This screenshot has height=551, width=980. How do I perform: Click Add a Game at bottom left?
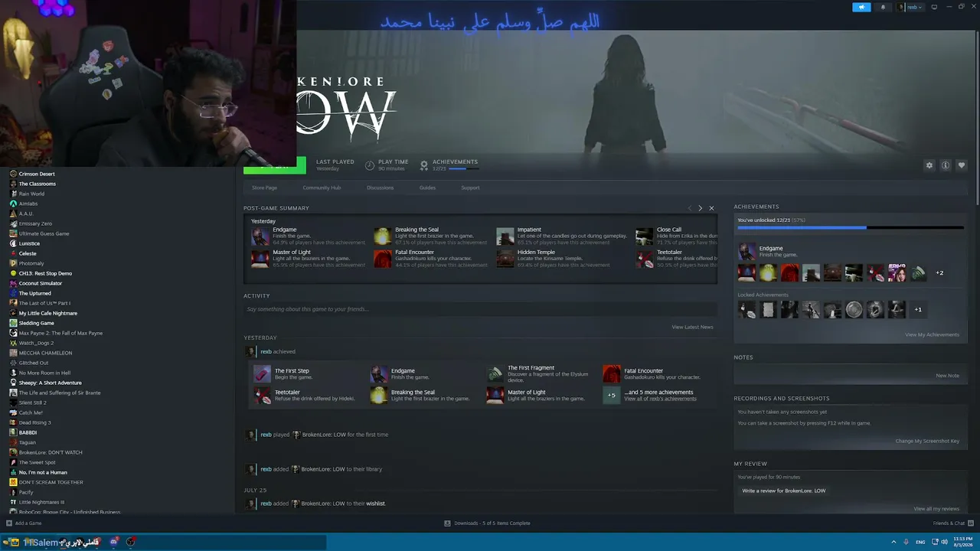pos(24,523)
